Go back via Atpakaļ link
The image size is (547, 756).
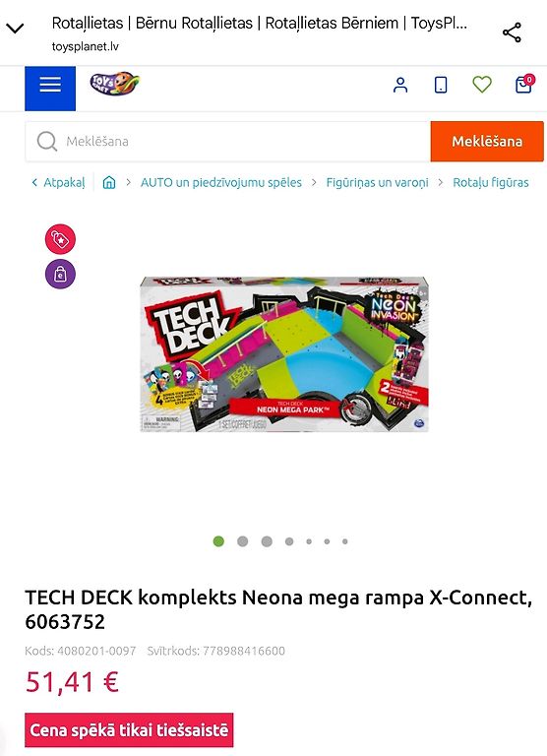[x=58, y=182]
